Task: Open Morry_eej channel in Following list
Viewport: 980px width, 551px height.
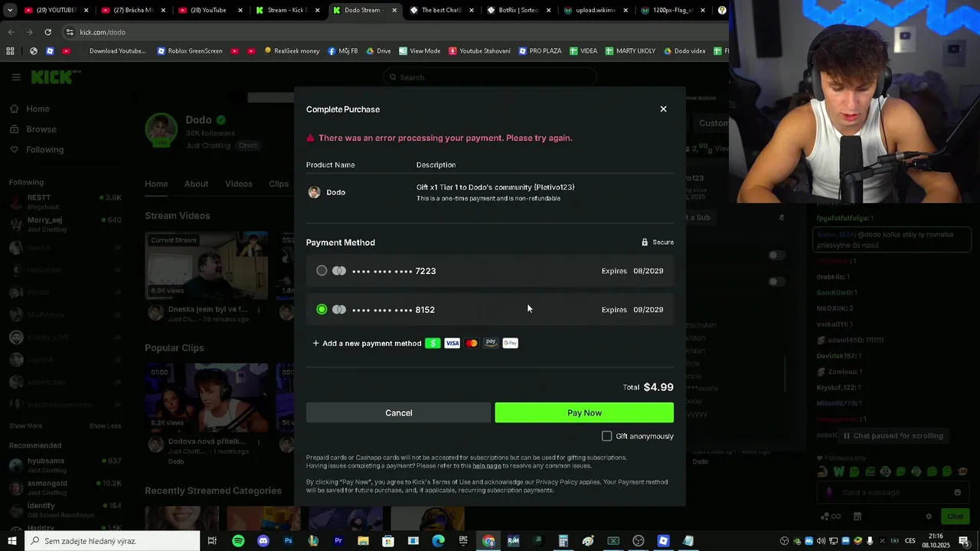Action: (x=65, y=223)
